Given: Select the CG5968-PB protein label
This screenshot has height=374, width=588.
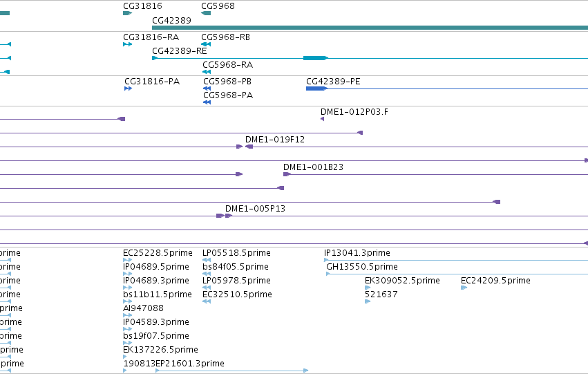Looking at the screenshot, I should click(227, 82).
